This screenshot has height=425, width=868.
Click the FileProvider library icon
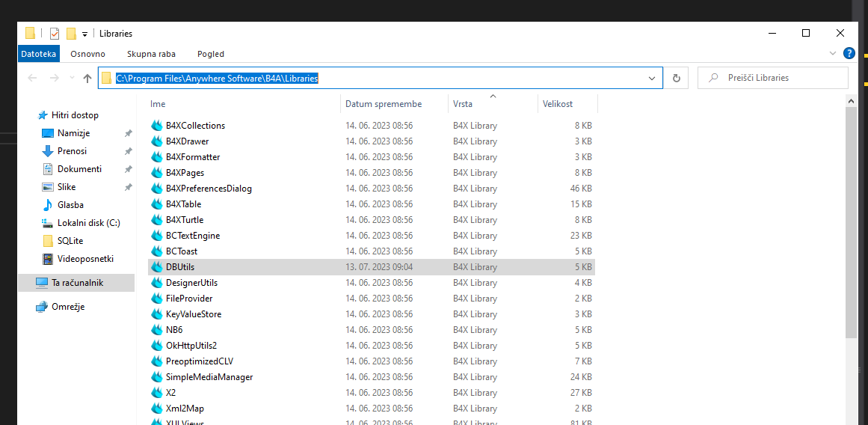(x=157, y=298)
